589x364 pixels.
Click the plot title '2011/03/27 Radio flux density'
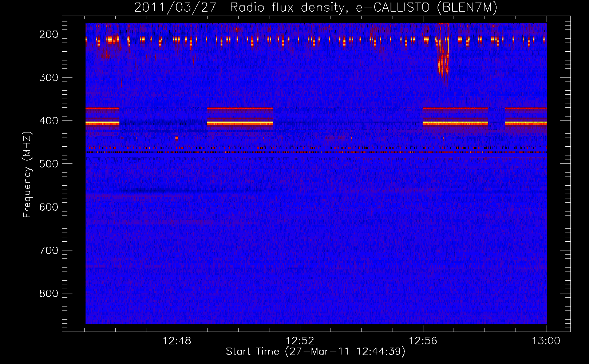(316, 7)
